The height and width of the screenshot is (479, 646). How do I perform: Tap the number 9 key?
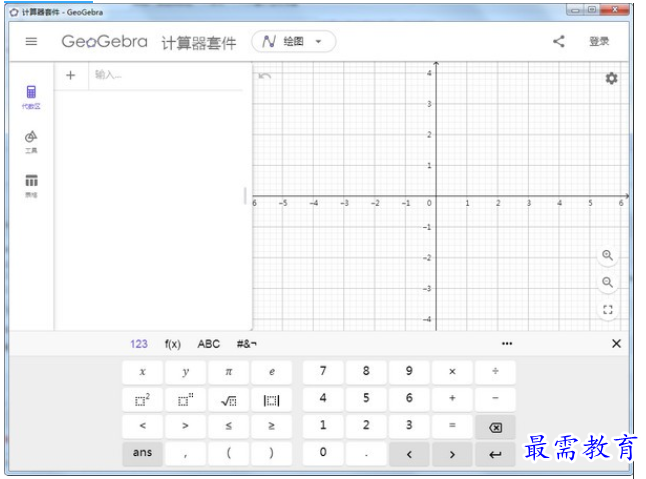409,372
